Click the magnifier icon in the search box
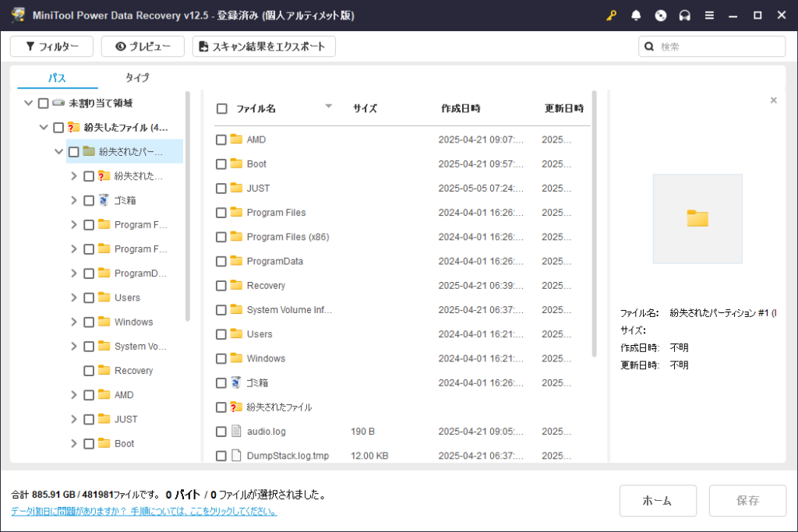798x532 pixels. 649,46
